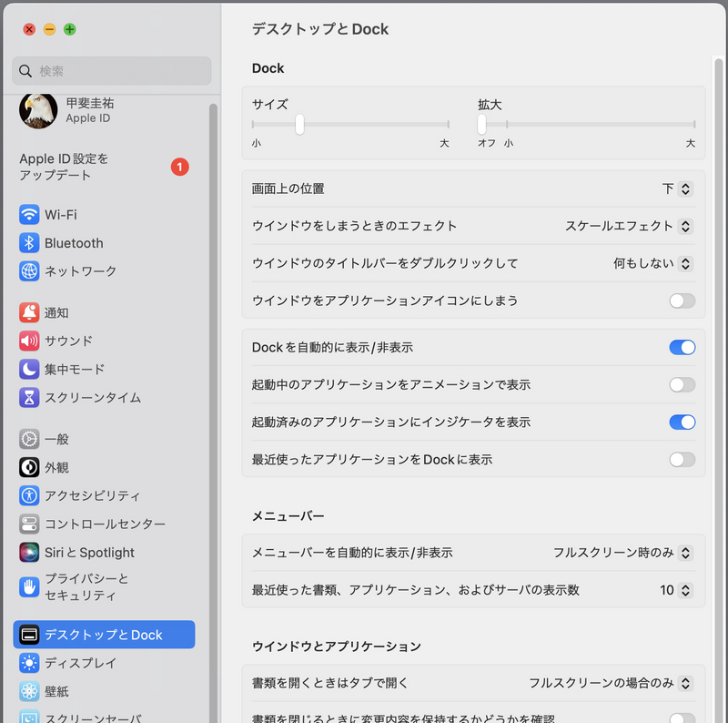
Task: Click the ネットワーク globe icon
Action: point(29,270)
